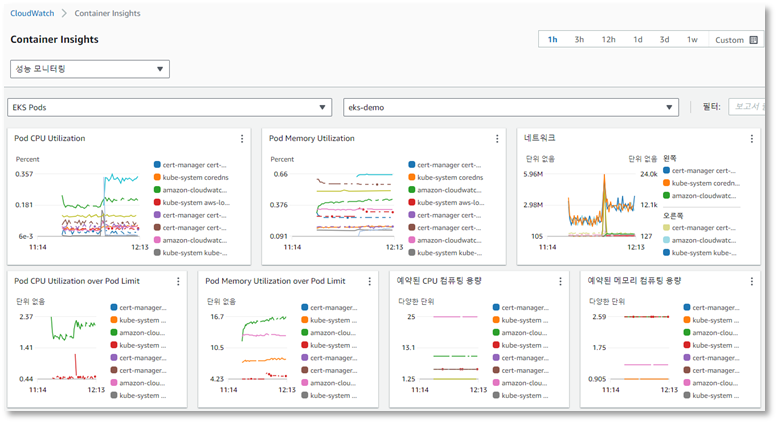Screen dimensions: 778x424
Task: Toggle green amazon-cloudwatch swatch in Pod CPU Utilization legend
Action: 157,190
